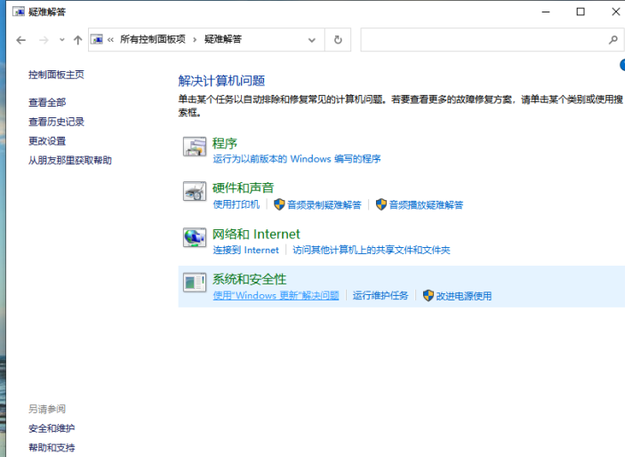Screen dimensions: 625x457
Task: Open 查看全部 in sidebar
Action: (47, 102)
